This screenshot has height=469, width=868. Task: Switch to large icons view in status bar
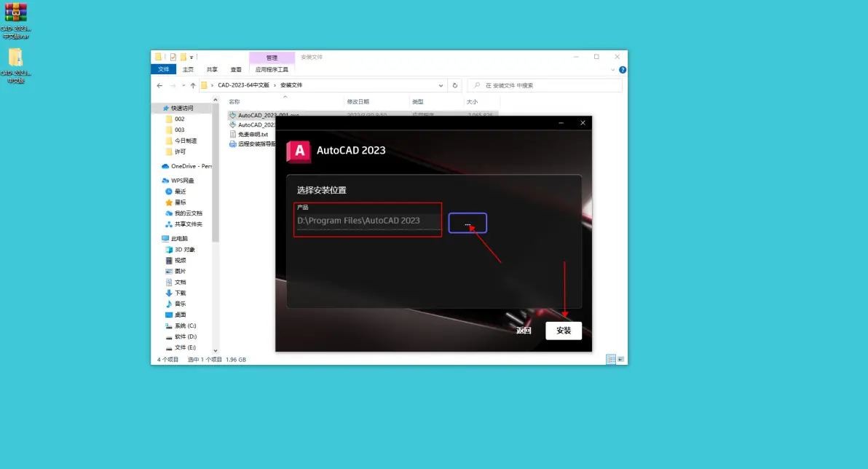[621, 359]
